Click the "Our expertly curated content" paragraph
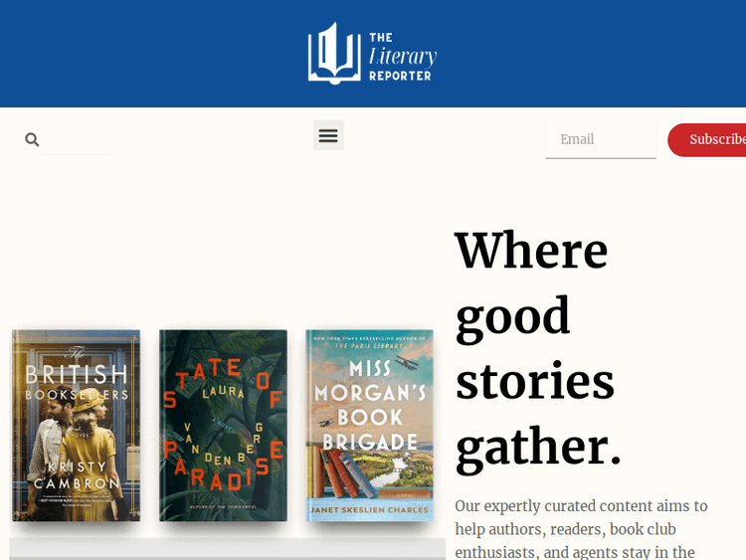The height and width of the screenshot is (560, 746). (582, 527)
